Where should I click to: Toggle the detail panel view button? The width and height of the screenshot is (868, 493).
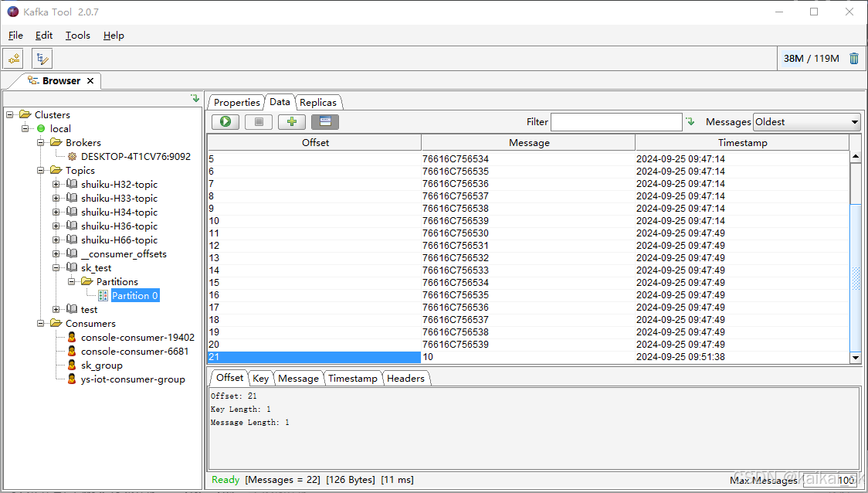(325, 122)
